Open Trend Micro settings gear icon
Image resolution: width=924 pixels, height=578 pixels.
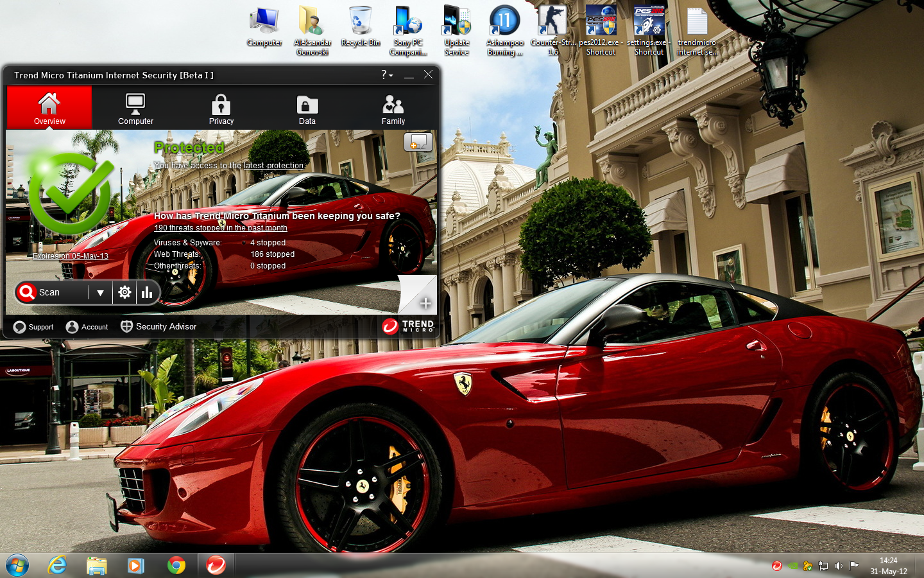pos(124,292)
